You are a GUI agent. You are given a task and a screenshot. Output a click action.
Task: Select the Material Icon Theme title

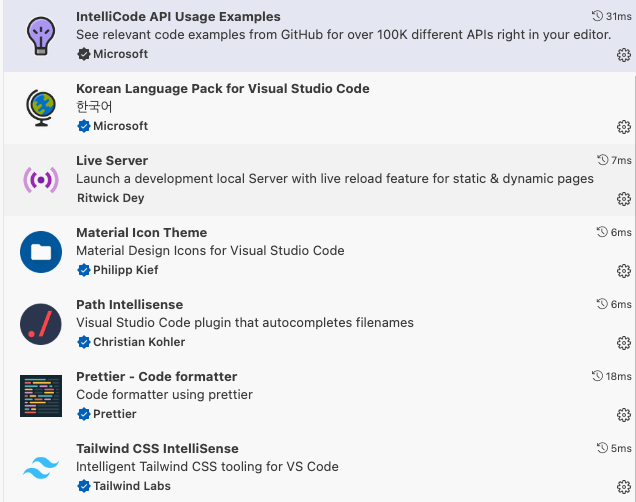pyautogui.click(x=142, y=232)
